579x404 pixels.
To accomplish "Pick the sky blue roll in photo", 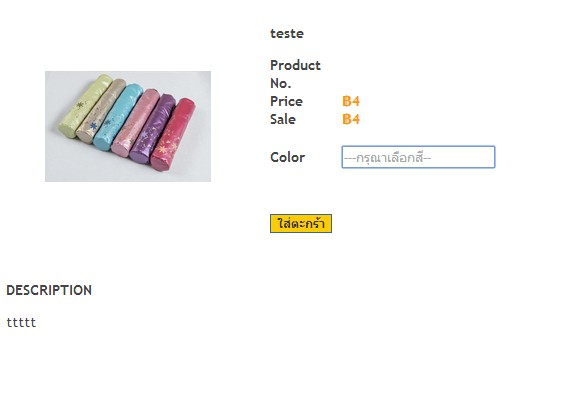I will [117, 117].
